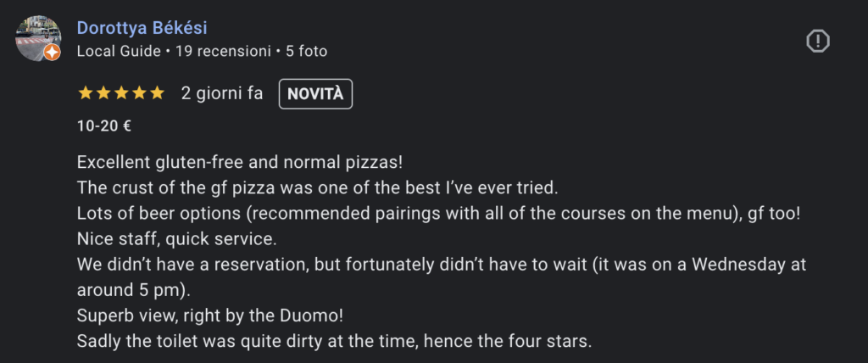
Task: Click the orange Local Guide badge icon
Action: [x=52, y=53]
